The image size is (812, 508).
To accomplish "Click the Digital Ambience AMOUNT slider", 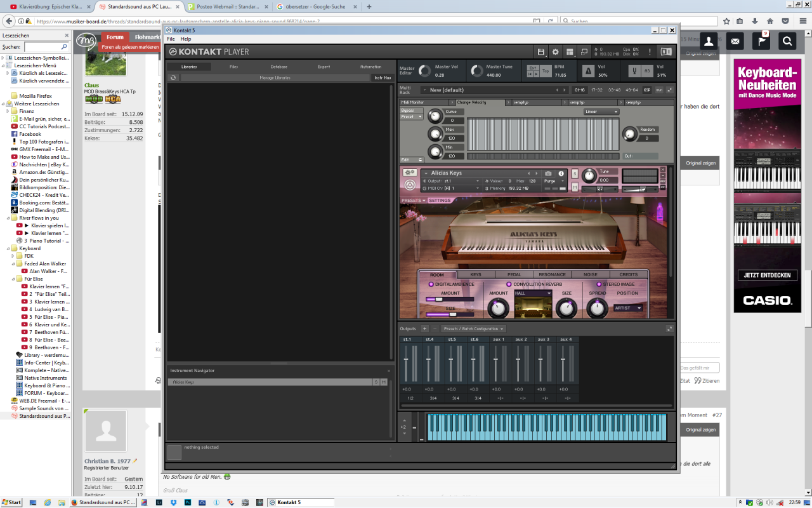I will point(450,299).
